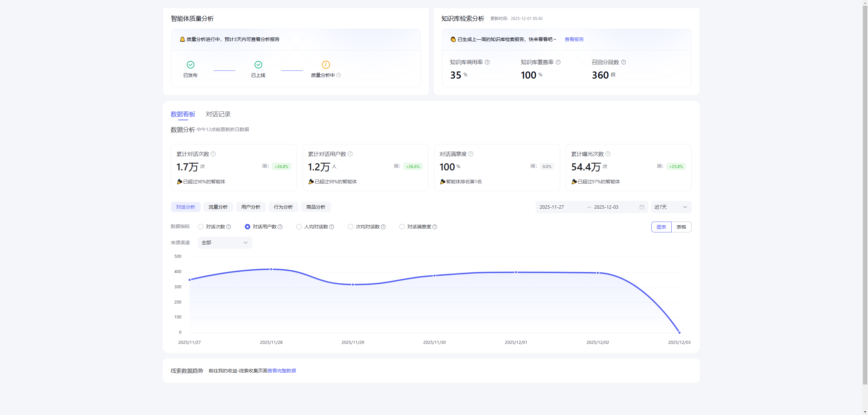Viewport: 868px width, 415px height.
Task: Switch view to 表格 mode
Action: tap(681, 227)
